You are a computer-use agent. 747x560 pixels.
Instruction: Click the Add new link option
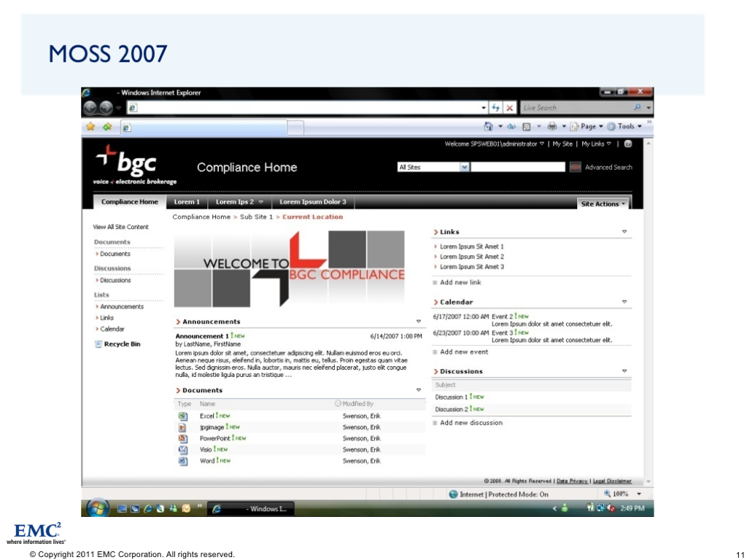coord(460,282)
